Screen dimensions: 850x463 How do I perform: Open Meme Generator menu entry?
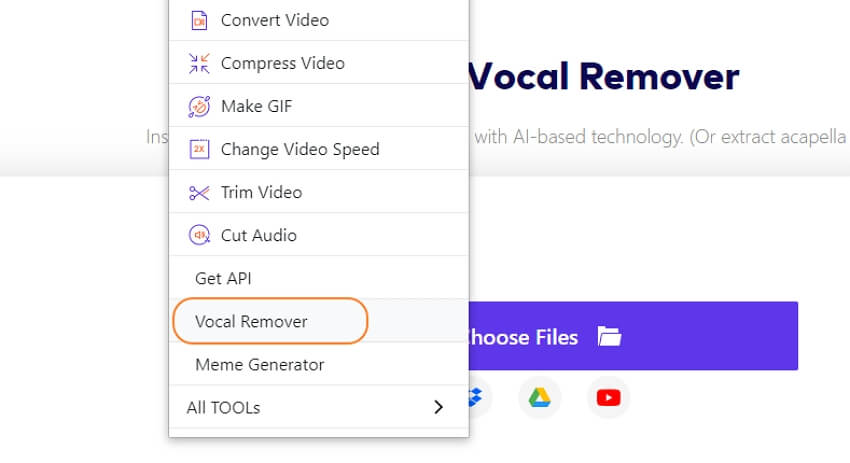(x=260, y=365)
